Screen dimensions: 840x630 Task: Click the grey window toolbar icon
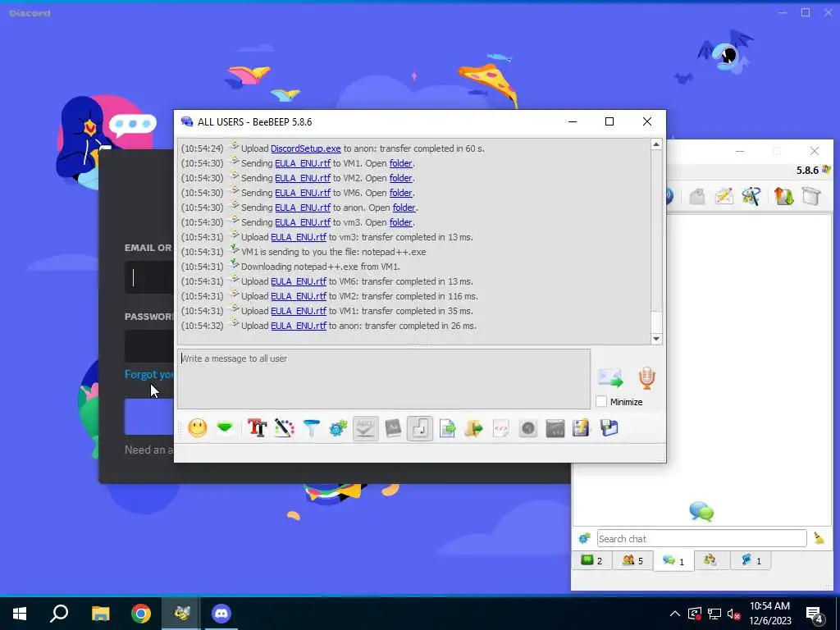pyautogui.click(x=555, y=428)
